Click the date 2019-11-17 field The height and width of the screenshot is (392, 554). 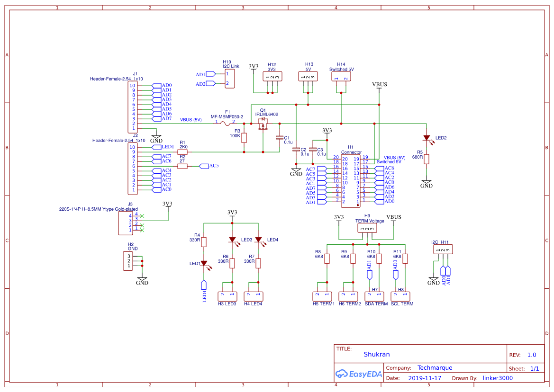click(x=424, y=378)
